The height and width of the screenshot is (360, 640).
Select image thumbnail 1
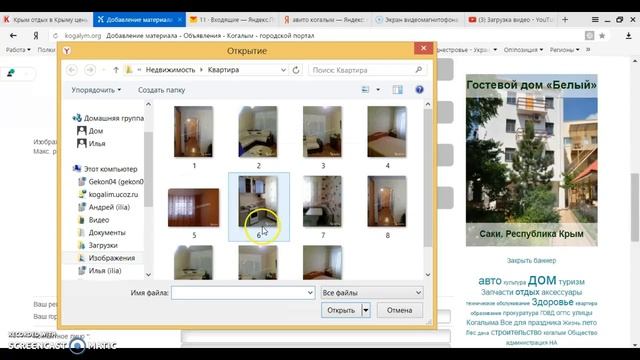pyautogui.click(x=193, y=131)
